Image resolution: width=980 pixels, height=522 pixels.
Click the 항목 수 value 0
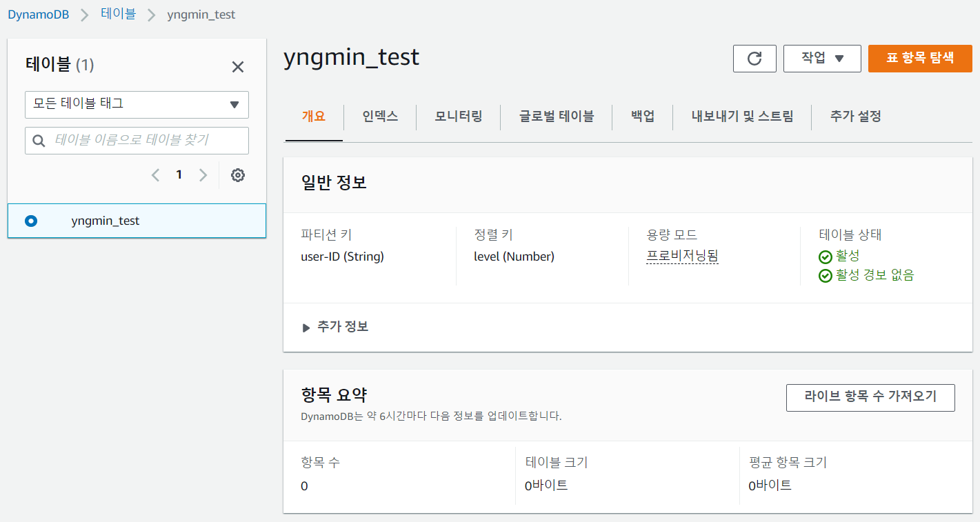(x=304, y=486)
